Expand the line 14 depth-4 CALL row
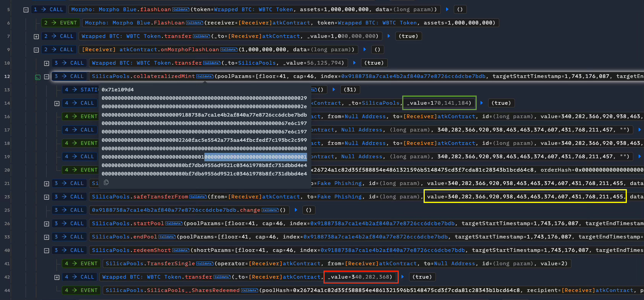This screenshot has width=644, height=300. coord(57,103)
